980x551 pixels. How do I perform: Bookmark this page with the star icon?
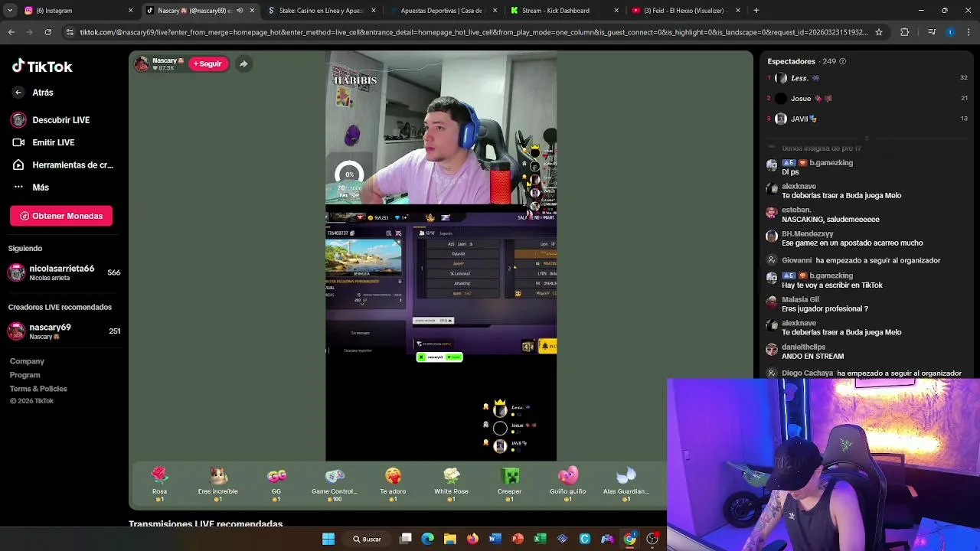[879, 32]
